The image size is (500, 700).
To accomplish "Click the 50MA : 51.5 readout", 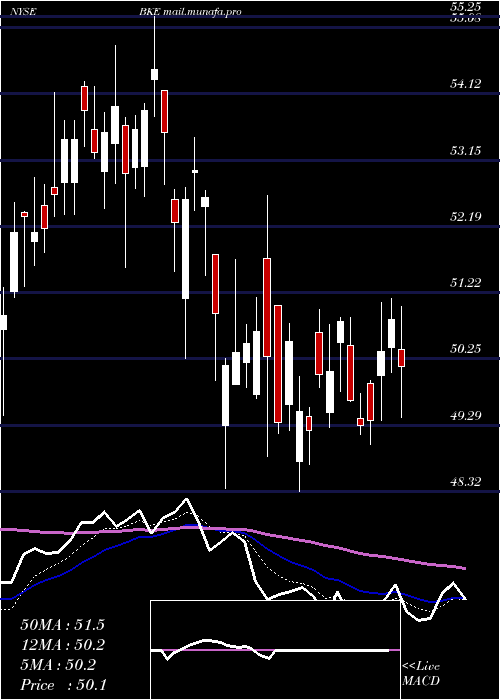I will click(x=62, y=625).
